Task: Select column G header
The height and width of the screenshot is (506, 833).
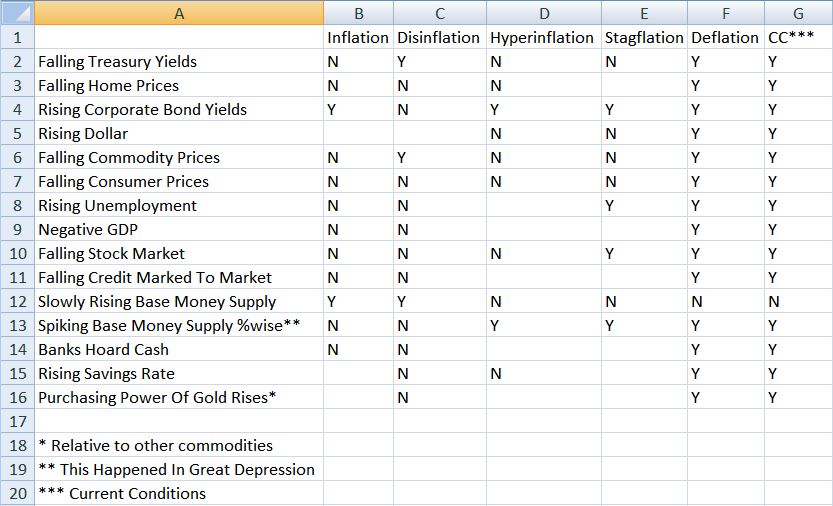Action: [x=798, y=13]
